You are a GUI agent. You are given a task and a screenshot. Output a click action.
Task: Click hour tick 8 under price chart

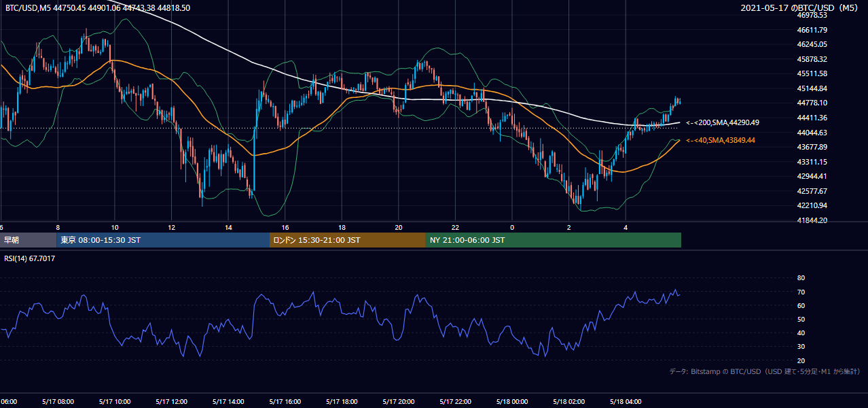[x=58, y=228]
